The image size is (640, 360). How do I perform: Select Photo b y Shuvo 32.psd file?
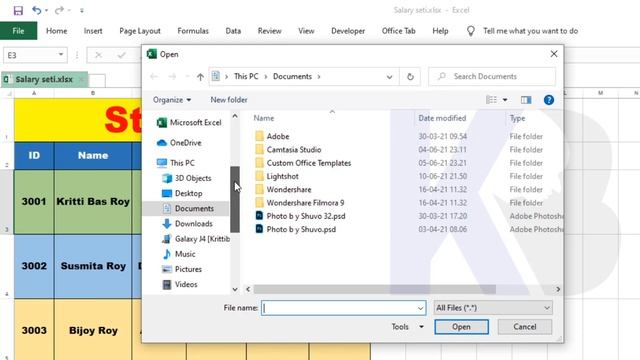click(x=300, y=216)
